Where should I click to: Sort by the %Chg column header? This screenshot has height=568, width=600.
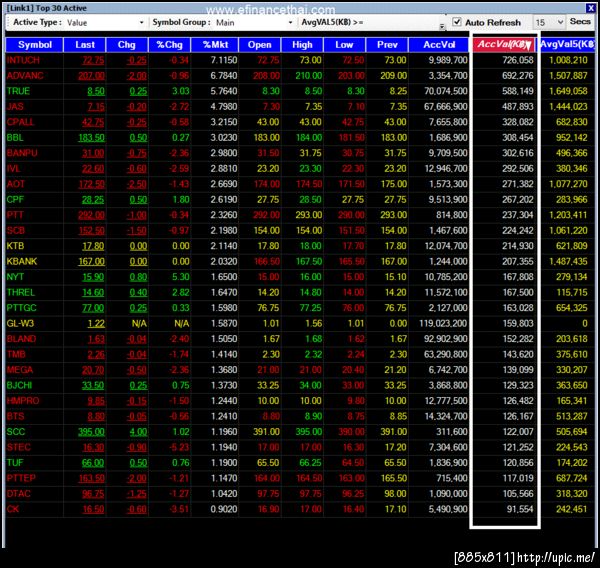(170, 45)
